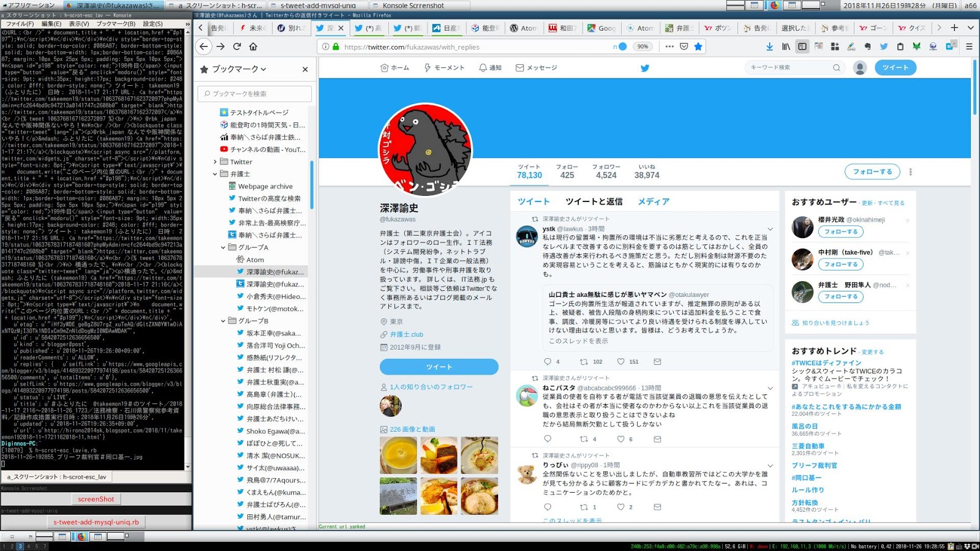Open 226 画像と動画 media link
The width and height of the screenshot is (980, 551).
coord(412,430)
